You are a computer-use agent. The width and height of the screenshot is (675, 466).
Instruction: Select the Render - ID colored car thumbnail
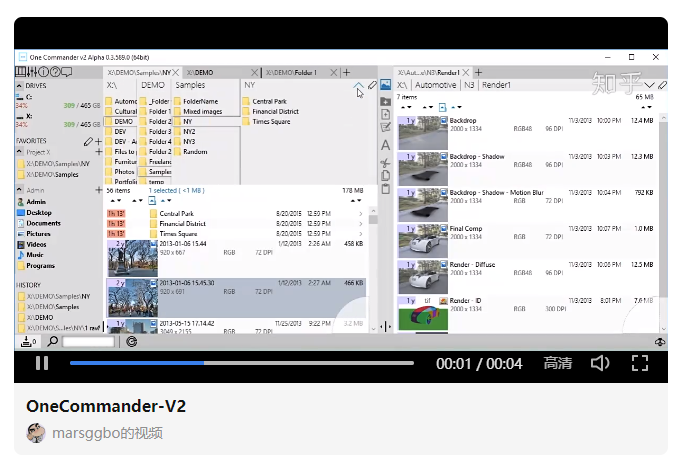pos(423,313)
